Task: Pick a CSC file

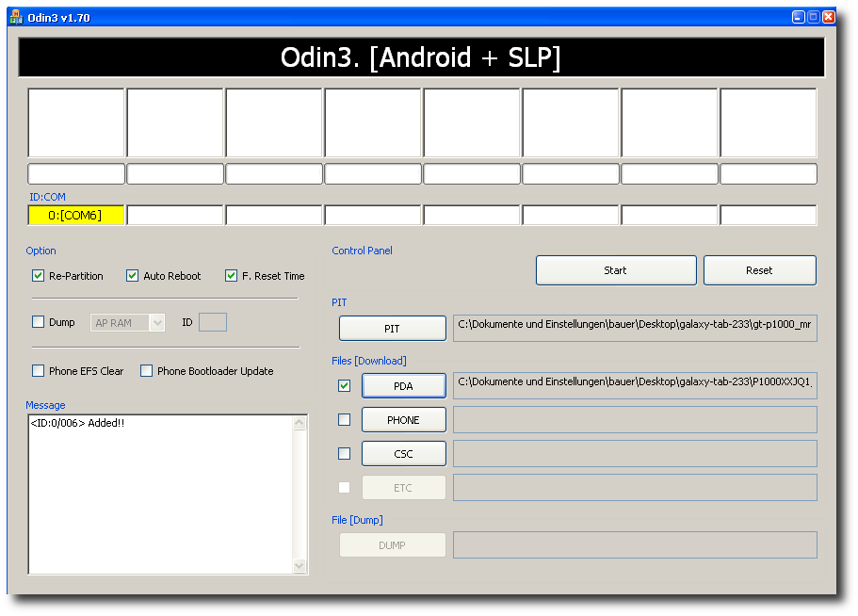Action: tap(404, 453)
